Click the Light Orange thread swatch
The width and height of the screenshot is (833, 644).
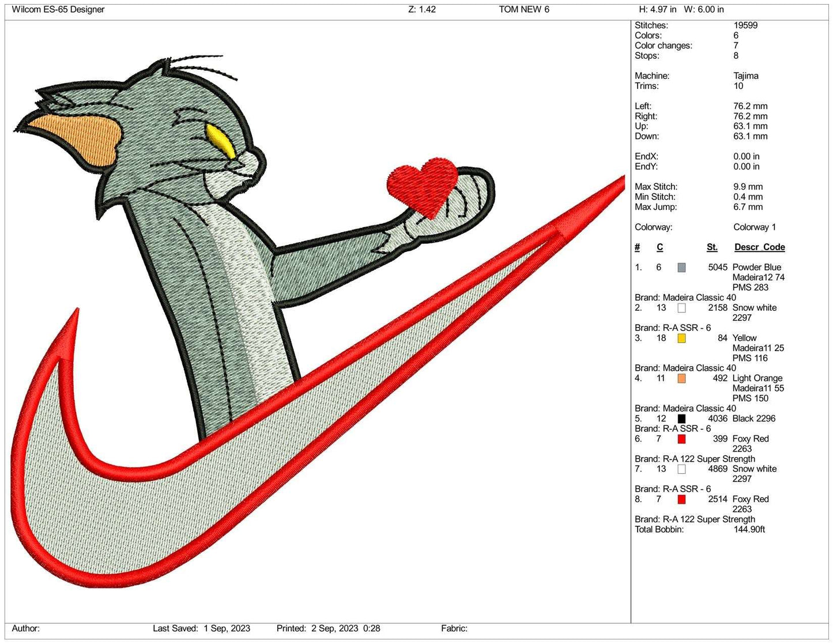[681, 378]
